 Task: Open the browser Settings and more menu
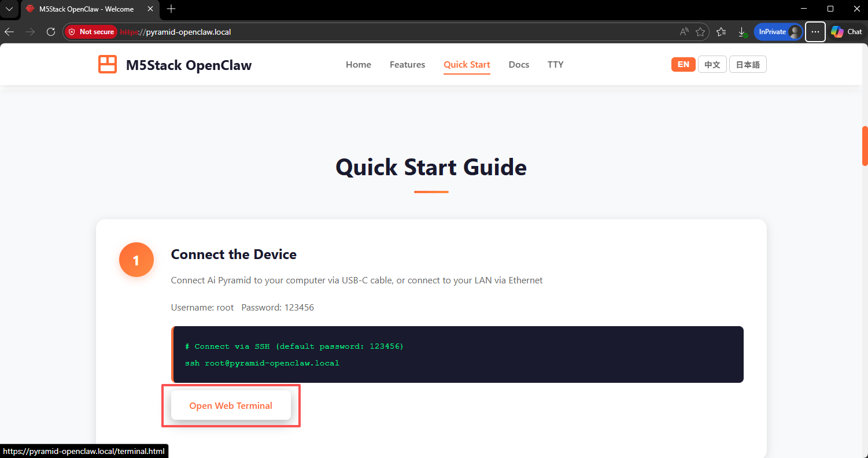[x=815, y=32]
